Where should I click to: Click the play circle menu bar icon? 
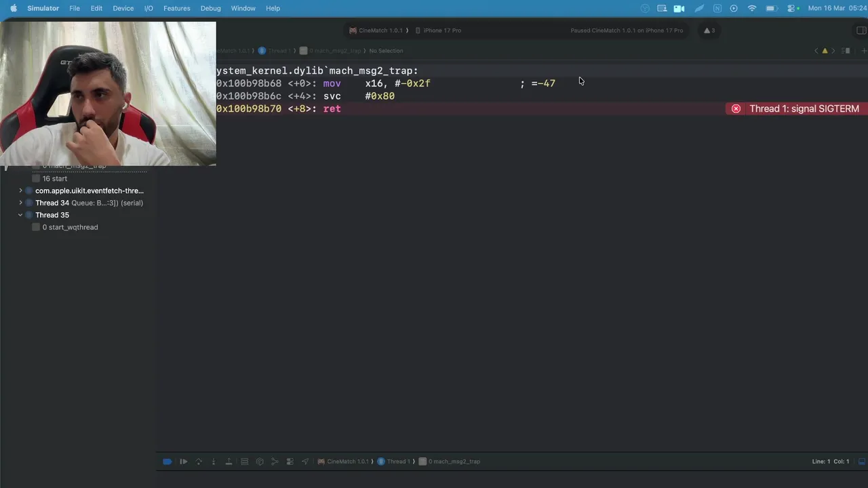pos(734,8)
